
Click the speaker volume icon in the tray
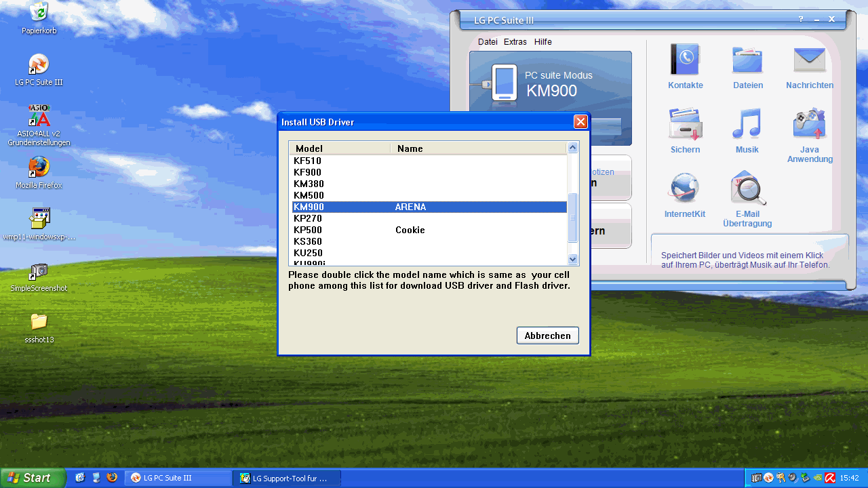793,478
